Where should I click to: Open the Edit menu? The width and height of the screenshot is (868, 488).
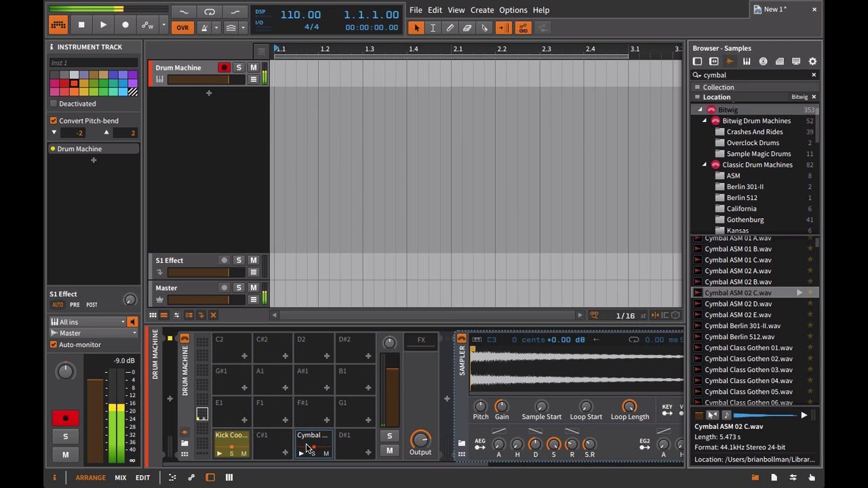435,10
